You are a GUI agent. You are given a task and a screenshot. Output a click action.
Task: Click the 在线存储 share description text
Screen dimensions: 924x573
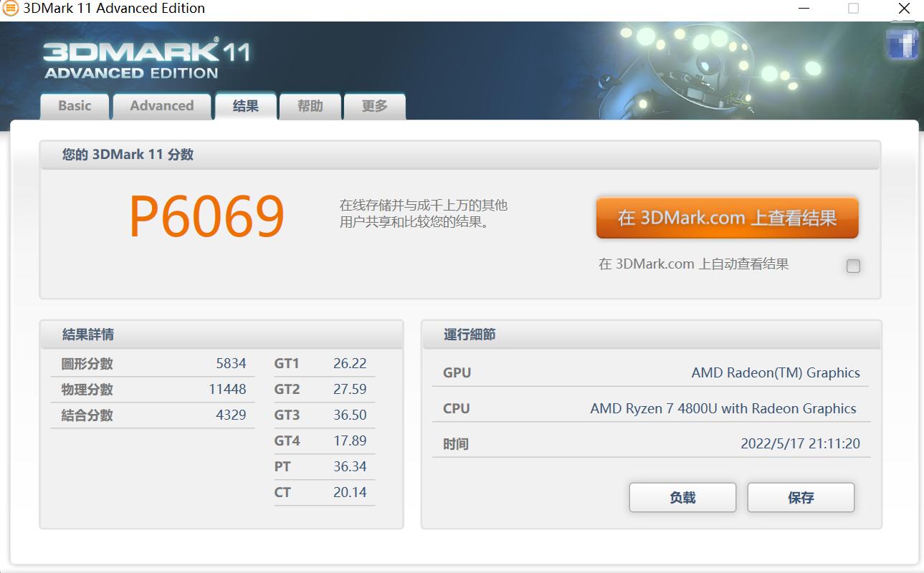pos(424,213)
